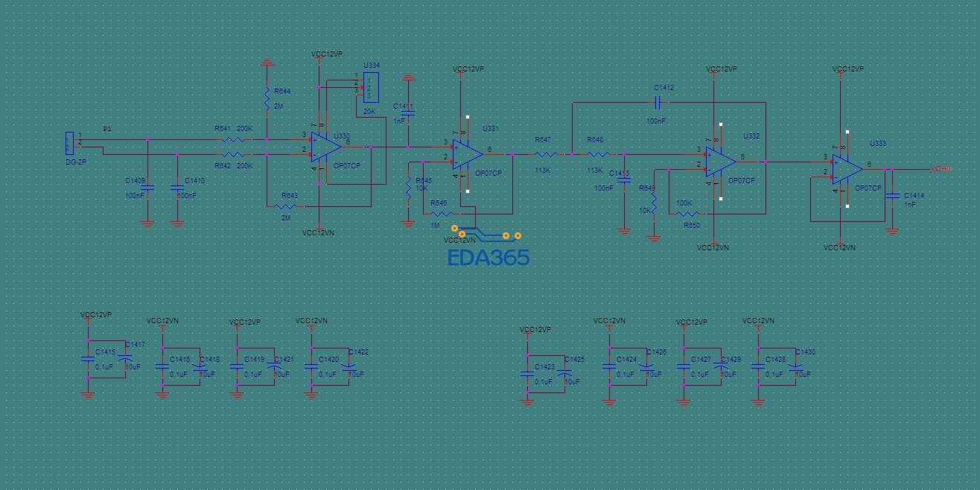Click the U333 designator text
The height and width of the screenshot is (490, 980).
click(x=878, y=144)
